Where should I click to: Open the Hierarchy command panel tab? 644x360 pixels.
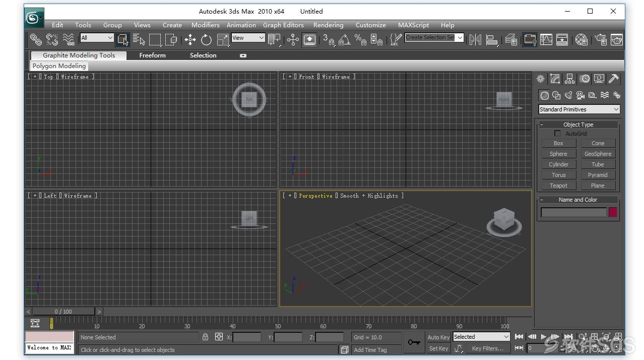tap(569, 79)
